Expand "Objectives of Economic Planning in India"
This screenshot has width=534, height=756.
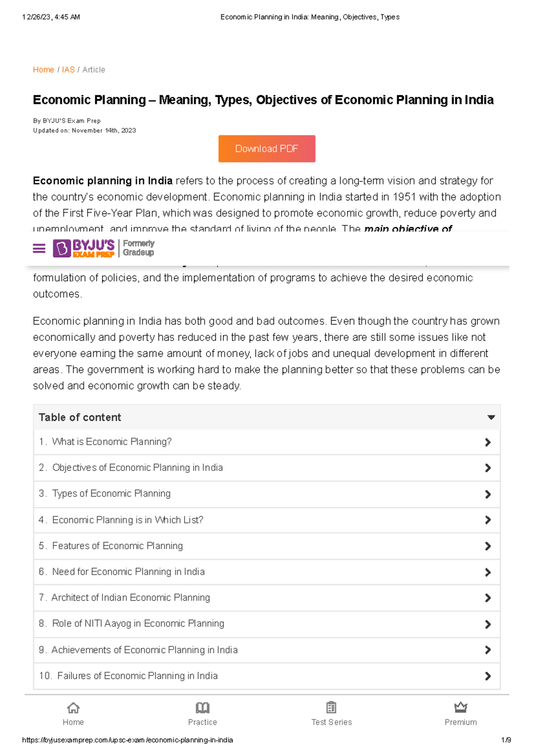tap(489, 468)
